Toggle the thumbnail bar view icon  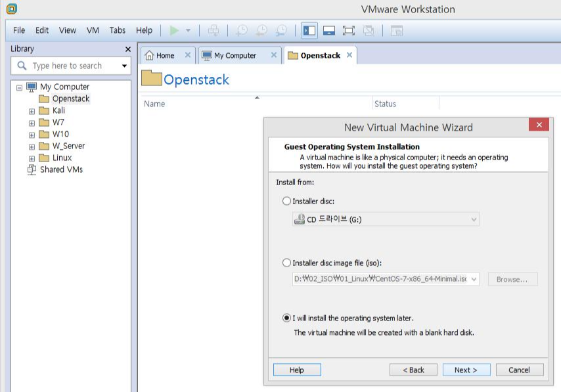click(329, 31)
